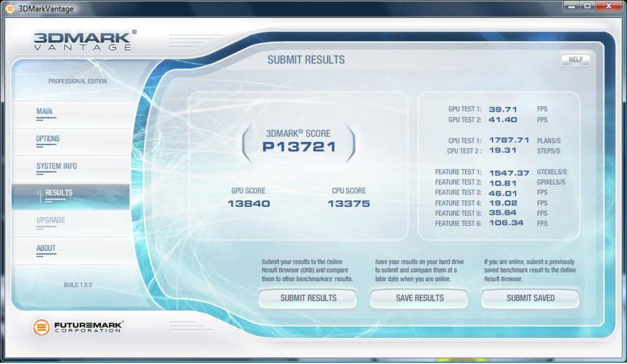Image resolution: width=627 pixels, height=364 pixels.
Task: Click the Futuremark Corporation orange logo
Action: tap(41, 327)
